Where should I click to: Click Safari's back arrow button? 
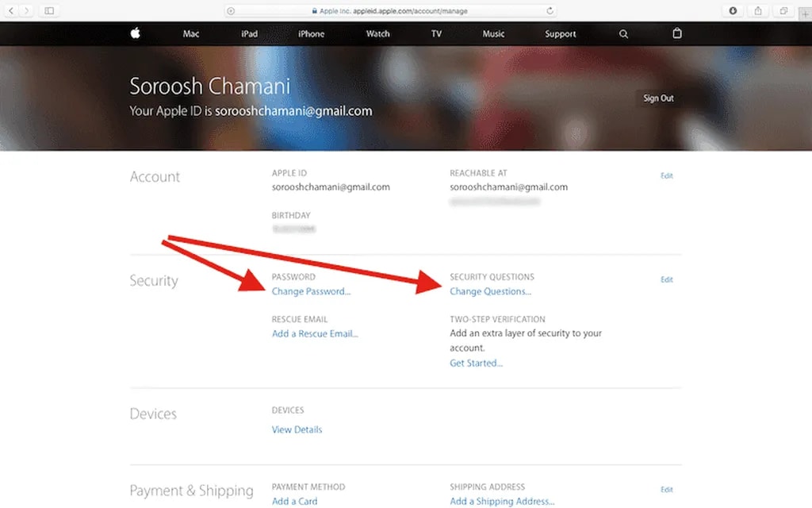point(12,10)
